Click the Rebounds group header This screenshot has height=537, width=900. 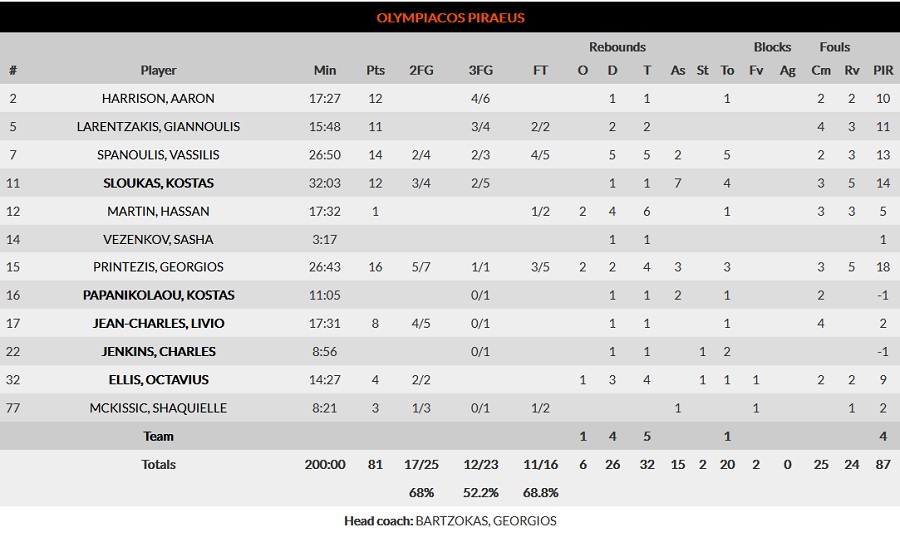617,47
